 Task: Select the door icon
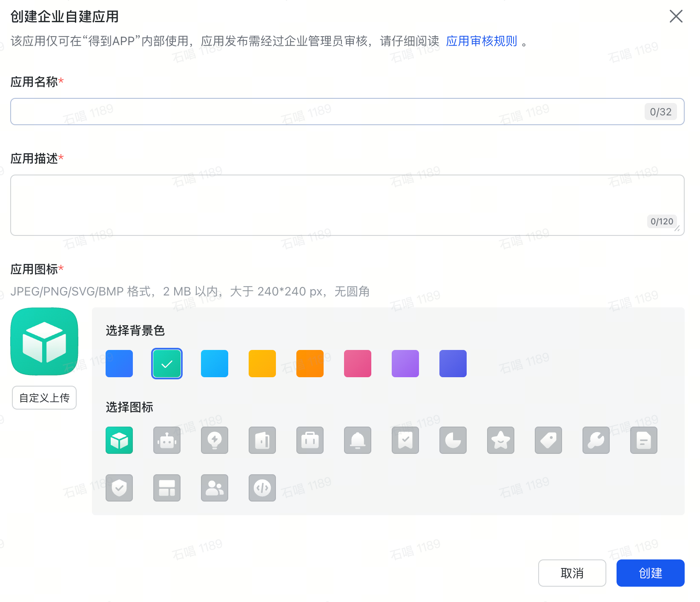tap(262, 440)
